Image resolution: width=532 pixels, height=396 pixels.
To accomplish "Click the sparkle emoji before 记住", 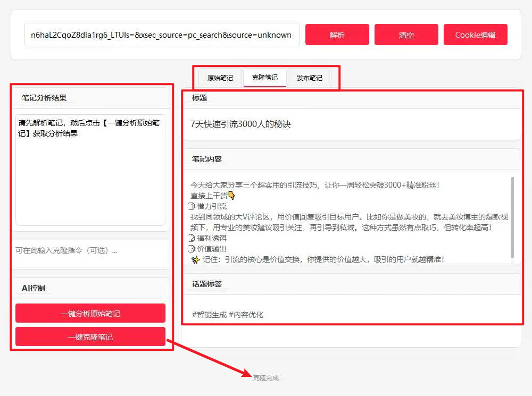I will [x=195, y=259].
